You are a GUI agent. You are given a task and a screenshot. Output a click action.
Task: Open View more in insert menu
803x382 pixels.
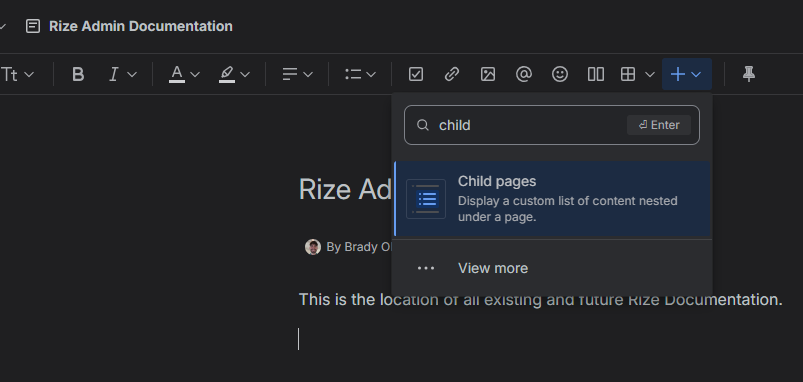click(x=552, y=268)
